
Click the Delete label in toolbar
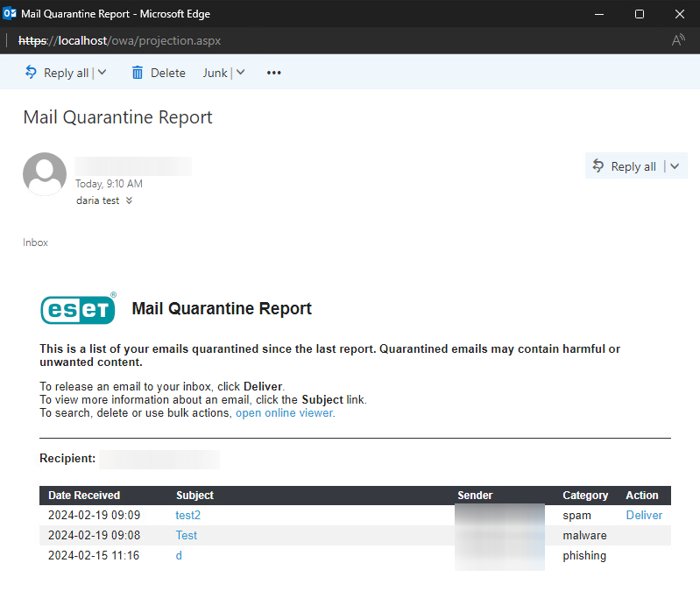coord(167,73)
